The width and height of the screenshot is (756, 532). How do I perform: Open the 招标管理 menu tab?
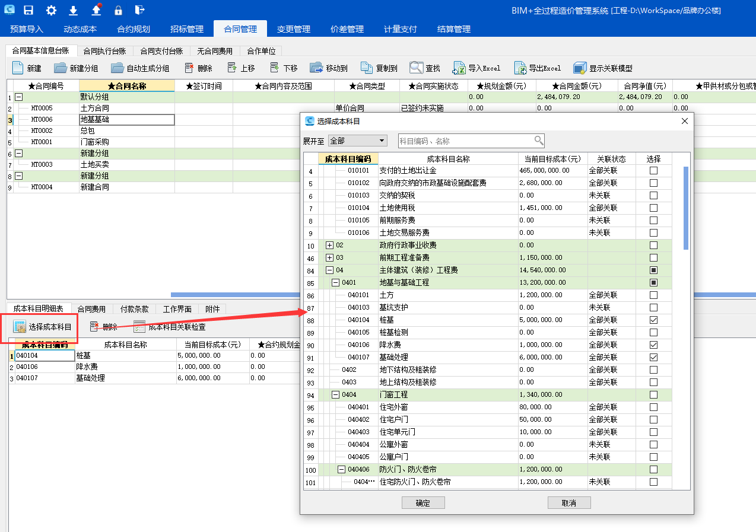pos(187,29)
